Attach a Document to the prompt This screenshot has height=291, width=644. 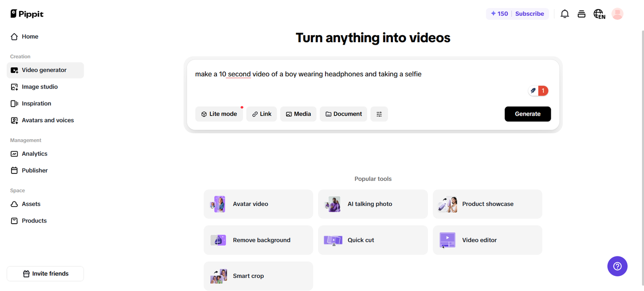click(343, 114)
